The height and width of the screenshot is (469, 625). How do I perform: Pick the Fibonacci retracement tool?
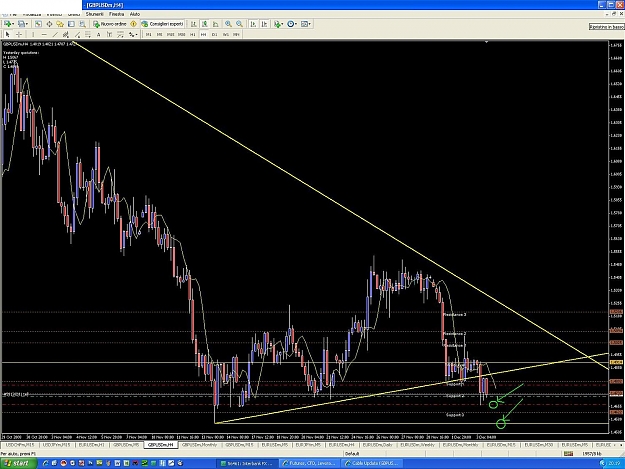(88, 34)
